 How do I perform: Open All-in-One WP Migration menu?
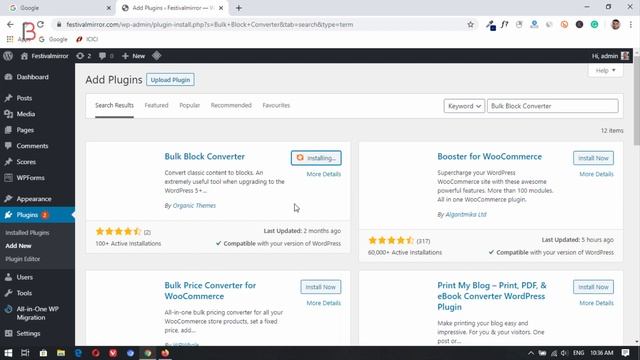tap(37, 313)
